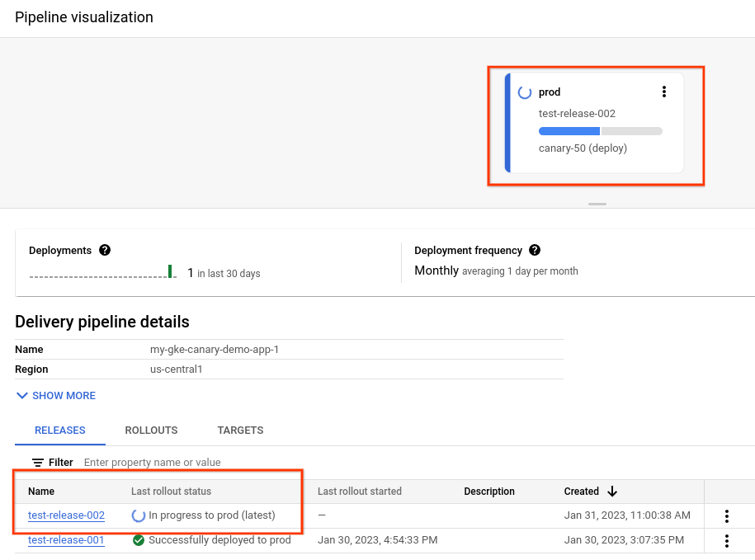Open the prod card overflow menu
The image size is (755, 560).
click(664, 92)
